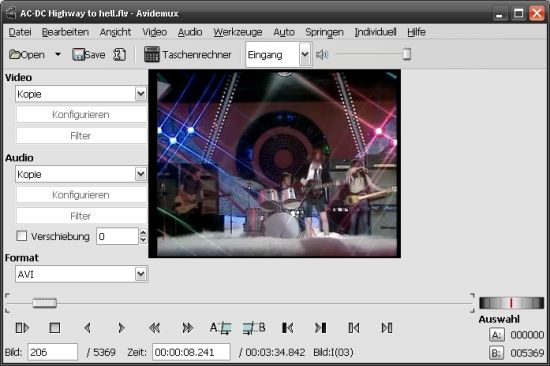Jump to previous keyframe
The image size is (550, 366).
pyautogui.click(x=154, y=328)
